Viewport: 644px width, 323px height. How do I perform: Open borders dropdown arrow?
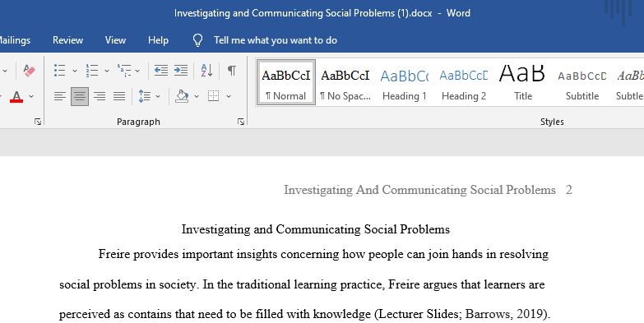click(x=229, y=96)
